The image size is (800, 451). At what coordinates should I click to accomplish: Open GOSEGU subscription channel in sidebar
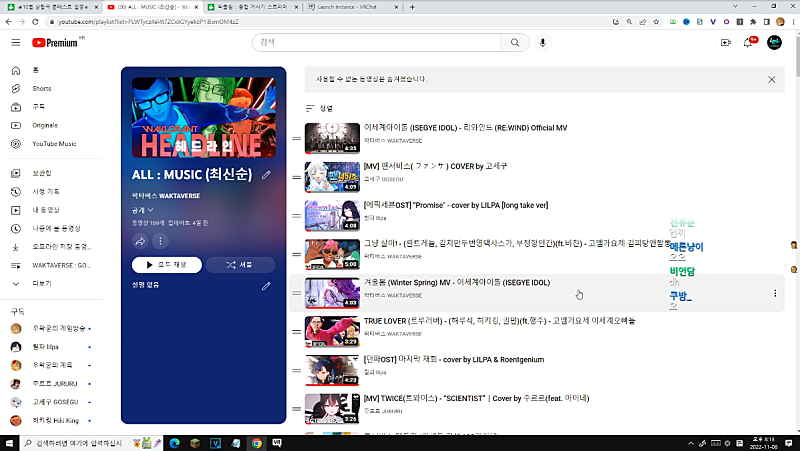[x=54, y=402]
